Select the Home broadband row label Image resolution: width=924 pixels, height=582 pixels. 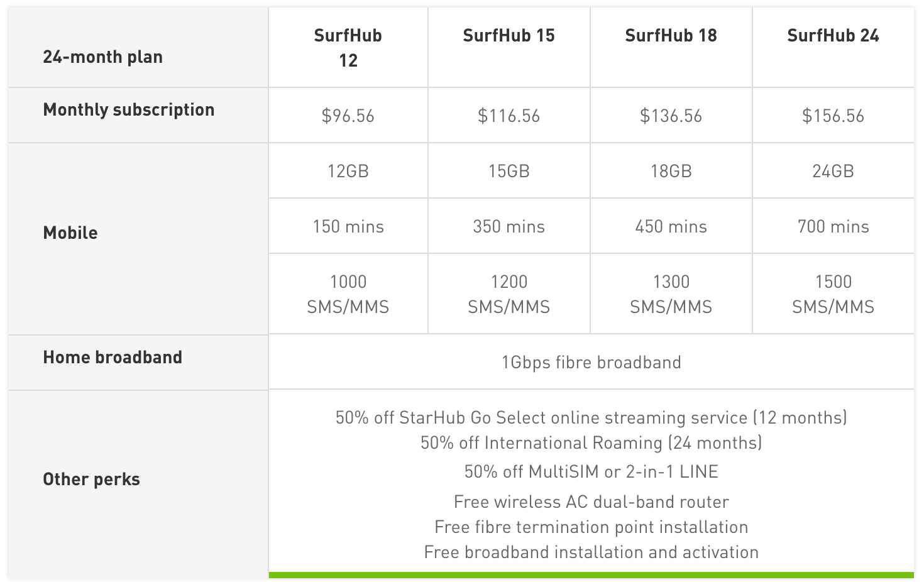pos(113,357)
